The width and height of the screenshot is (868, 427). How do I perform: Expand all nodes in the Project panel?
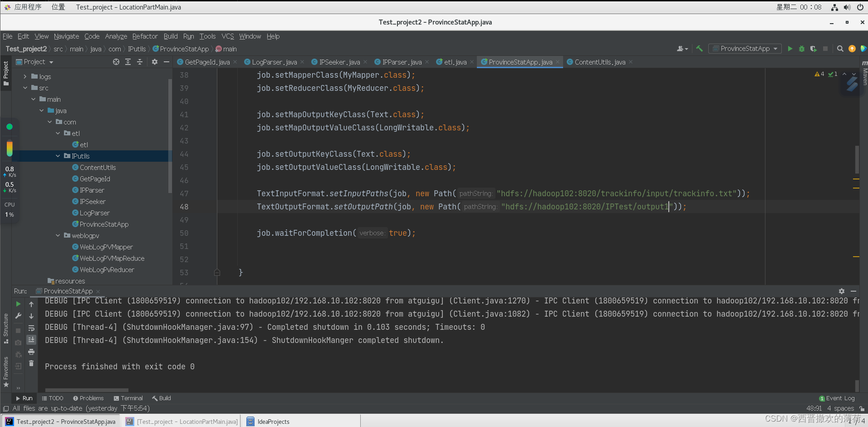tap(128, 62)
